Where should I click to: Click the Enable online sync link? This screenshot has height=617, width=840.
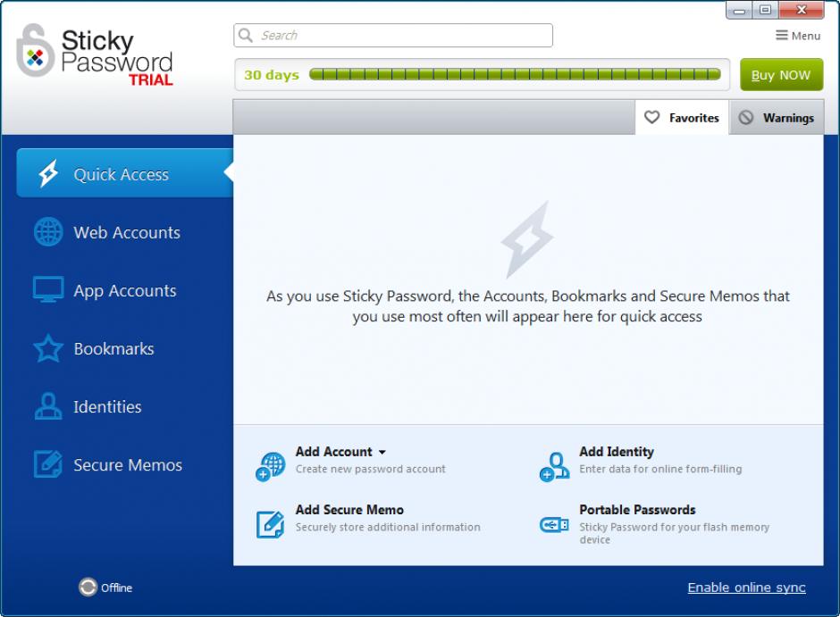(746, 588)
